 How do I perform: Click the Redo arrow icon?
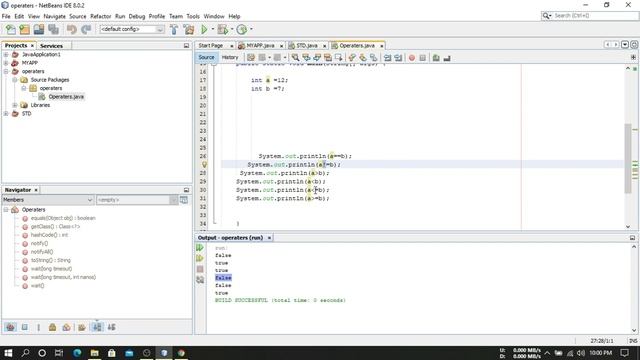86,29
